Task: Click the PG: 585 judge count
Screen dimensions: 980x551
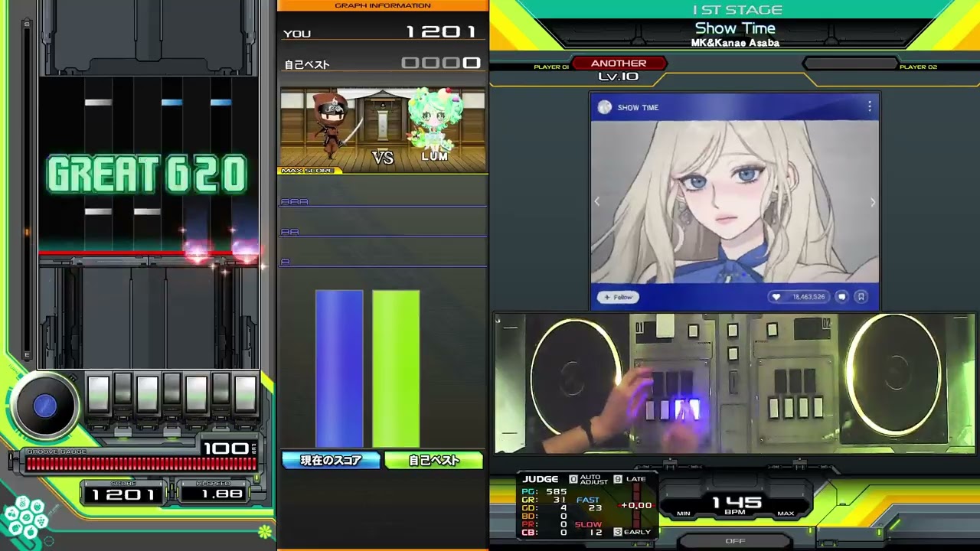Action: [544, 492]
